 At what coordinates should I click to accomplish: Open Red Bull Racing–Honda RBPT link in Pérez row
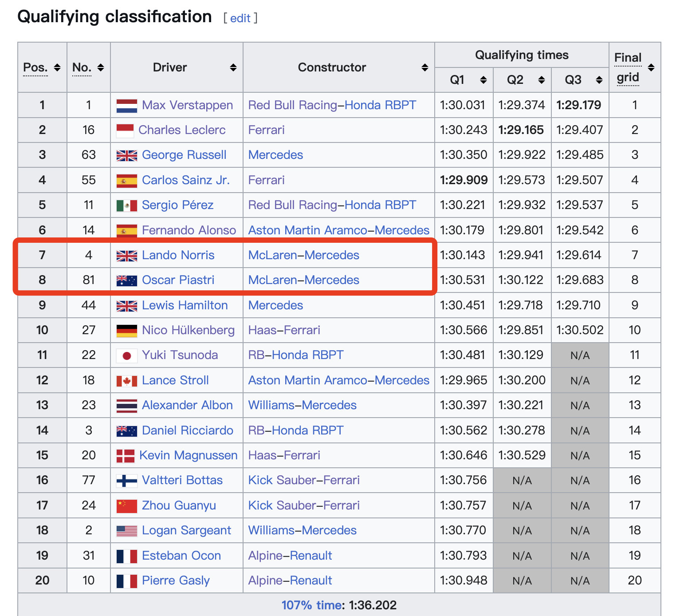(332, 205)
